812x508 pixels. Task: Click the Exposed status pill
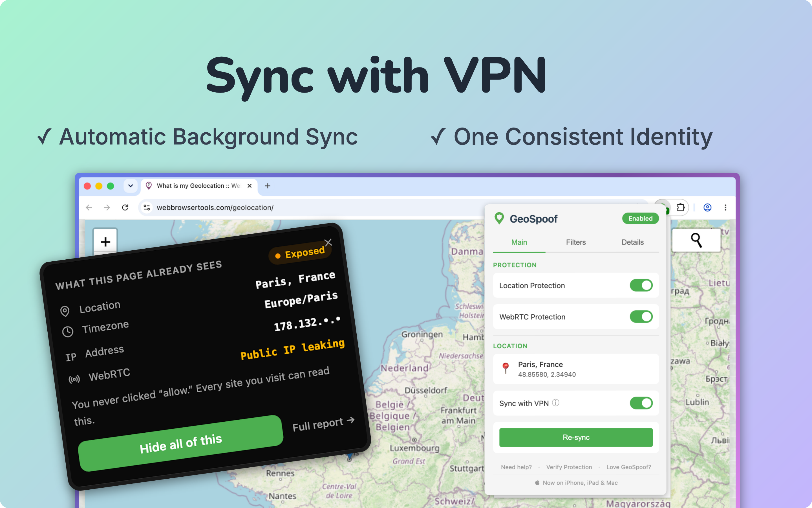300,253
